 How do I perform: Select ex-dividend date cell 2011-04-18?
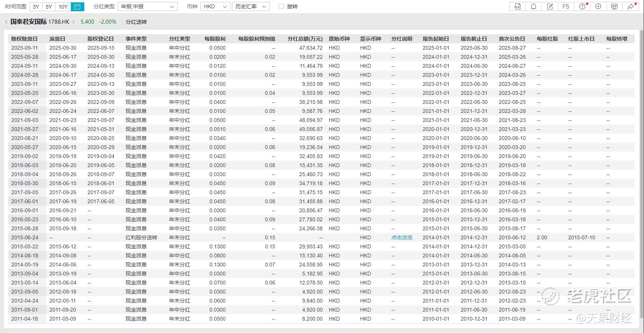24,319
